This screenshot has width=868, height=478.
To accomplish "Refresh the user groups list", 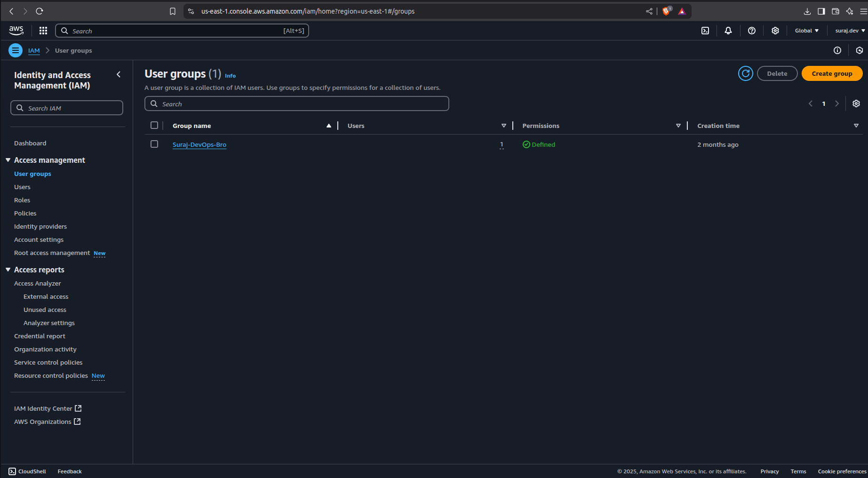I will (x=746, y=73).
